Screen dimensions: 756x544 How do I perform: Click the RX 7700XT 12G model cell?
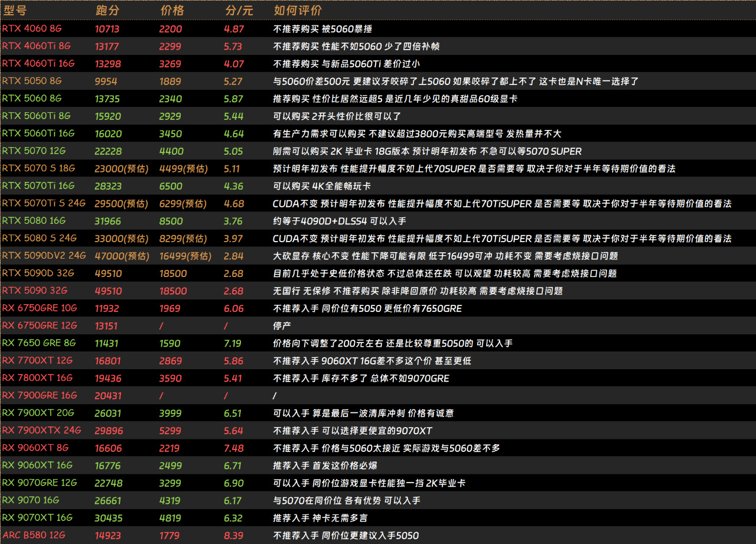pos(37,361)
